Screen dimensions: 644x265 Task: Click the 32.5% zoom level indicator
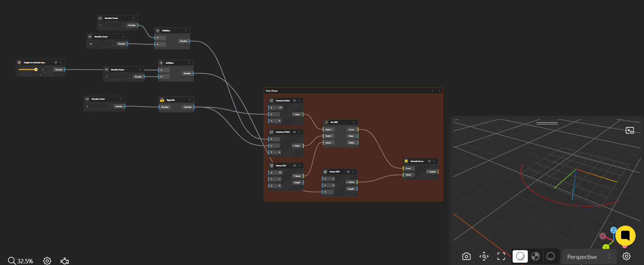(21, 261)
